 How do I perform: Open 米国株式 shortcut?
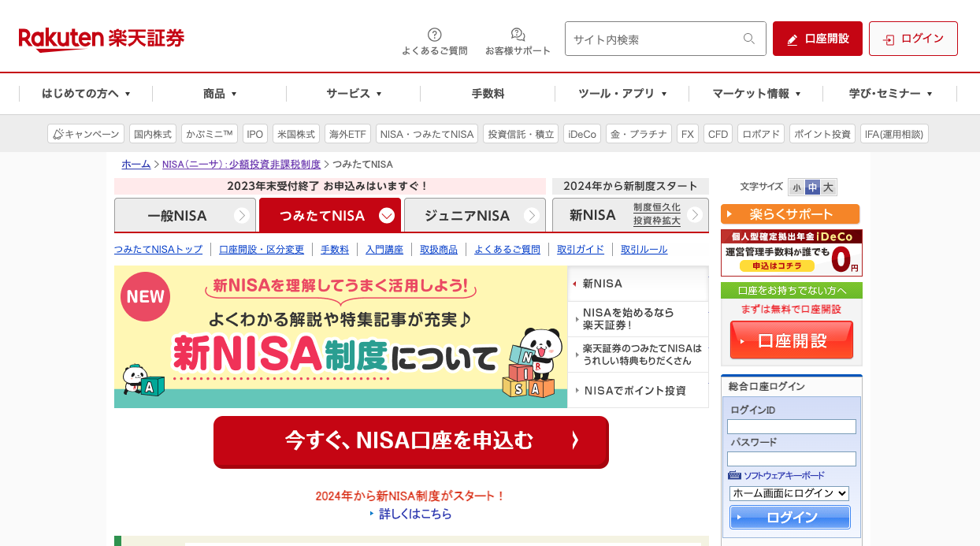296,134
